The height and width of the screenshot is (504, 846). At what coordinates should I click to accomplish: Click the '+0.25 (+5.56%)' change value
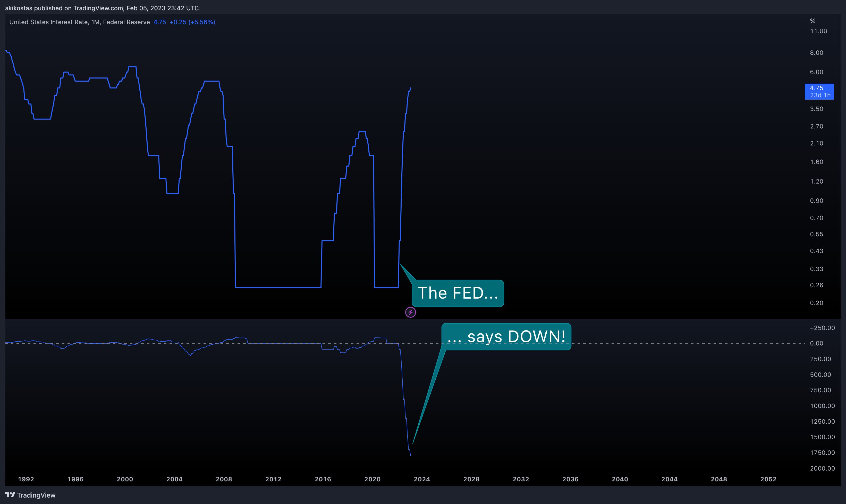click(192, 22)
